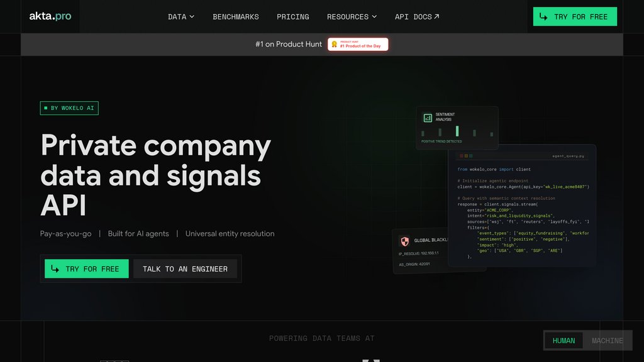Open API DOCS external link
Image resolution: width=644 pixels, height=362 pixels.
(417, 17)
